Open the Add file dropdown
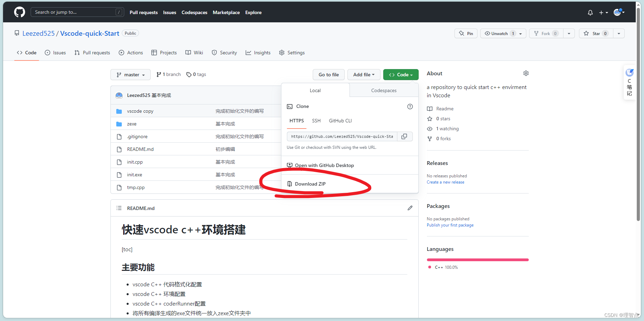Viewport: 644px width, 321px height. 364,75
